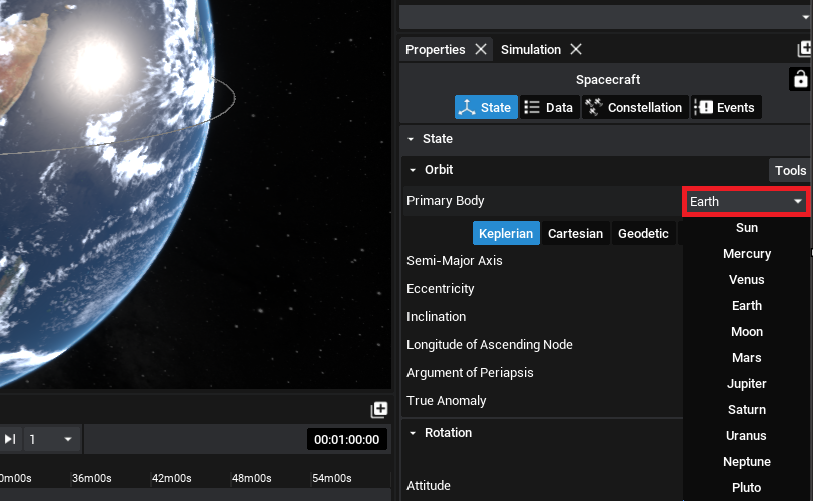Screen dimensions: 813x501
Task: Choose Uranus from the primary body list
Action: pyautogui.click(x=747, y=435)
